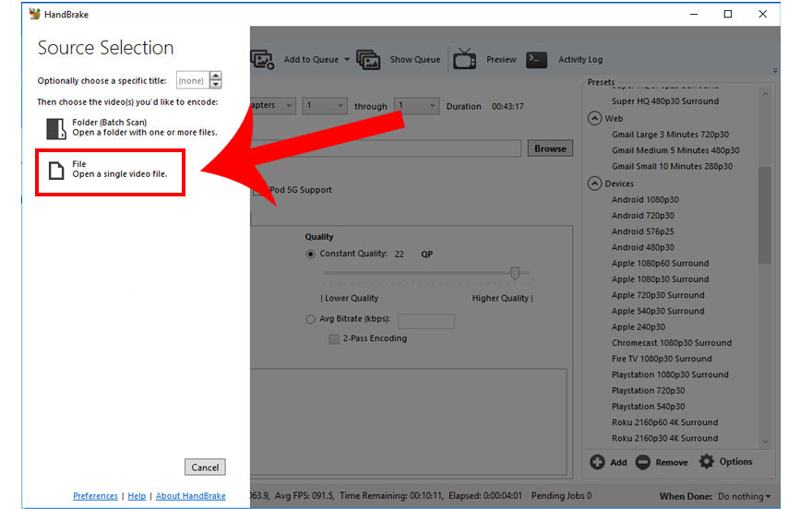This screenshot has width=812, height=509.
Task: Click the Preview toolbar label
Action: click(x=501, y=60)
